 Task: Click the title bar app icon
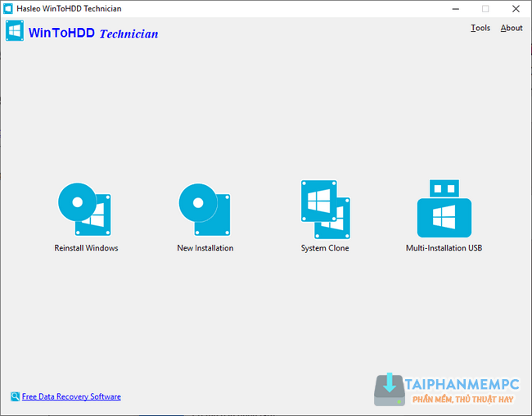(x=8, y=8)
